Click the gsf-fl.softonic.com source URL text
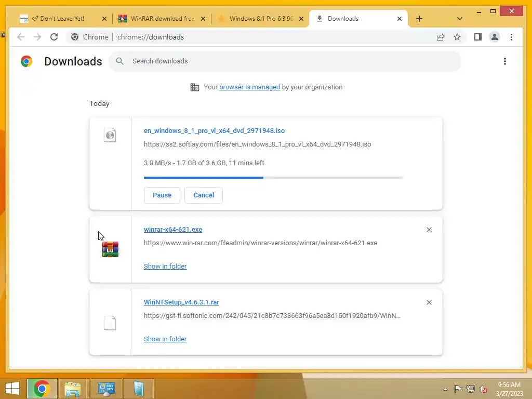This screenshot has height=399, width=532. pyautogui.click(x=272, y=315)
